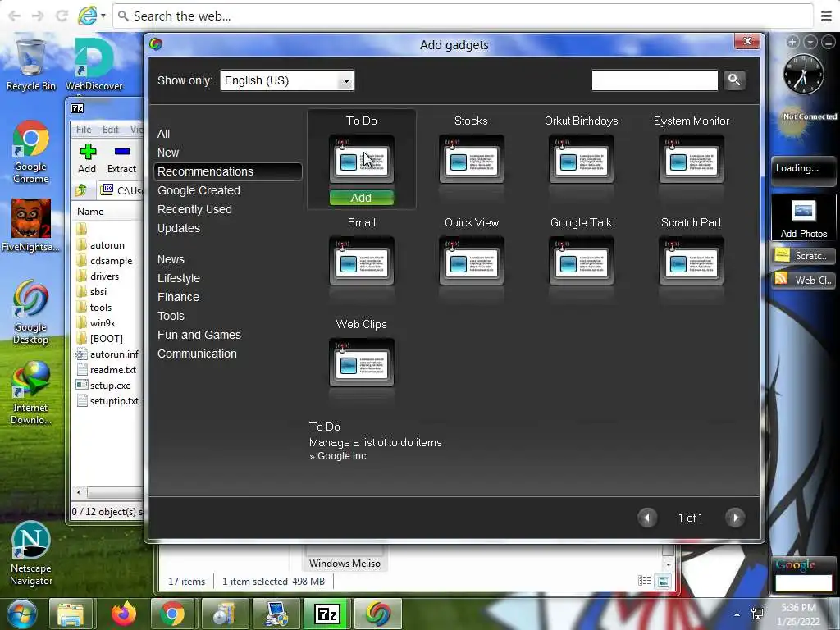Screen dimensions: 840x630
Task: Browse the Tools category
Action: point(171,316)
